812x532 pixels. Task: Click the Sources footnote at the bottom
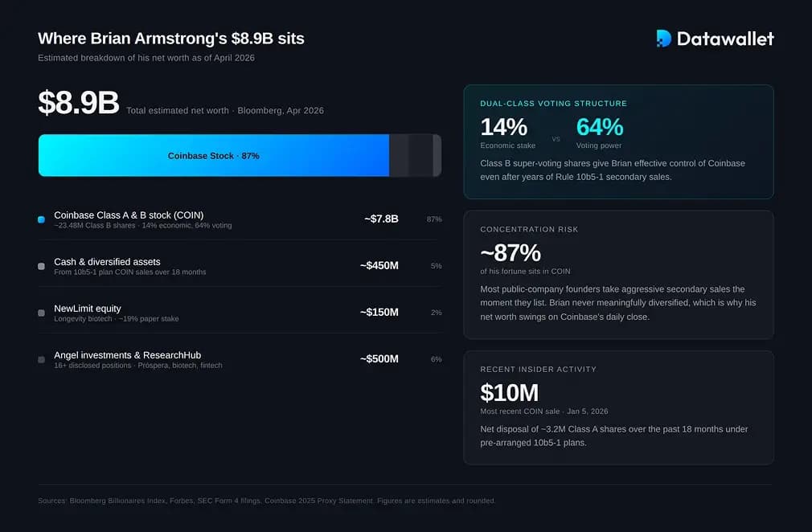(x=267, y=501)
